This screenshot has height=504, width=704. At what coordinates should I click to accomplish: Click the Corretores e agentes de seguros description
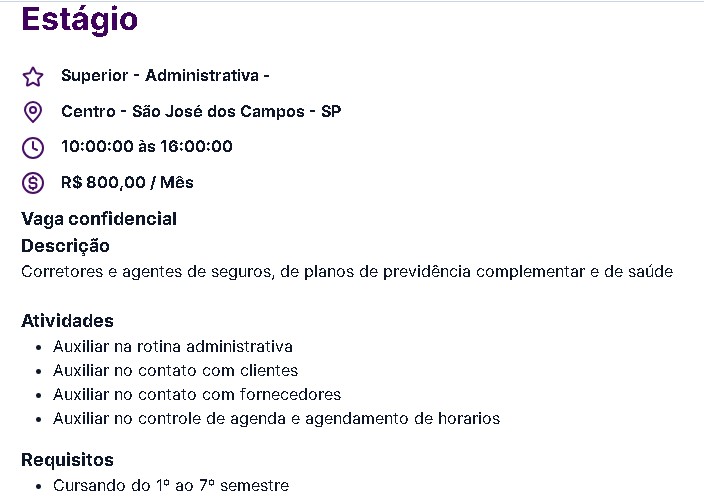pos(346,271)
